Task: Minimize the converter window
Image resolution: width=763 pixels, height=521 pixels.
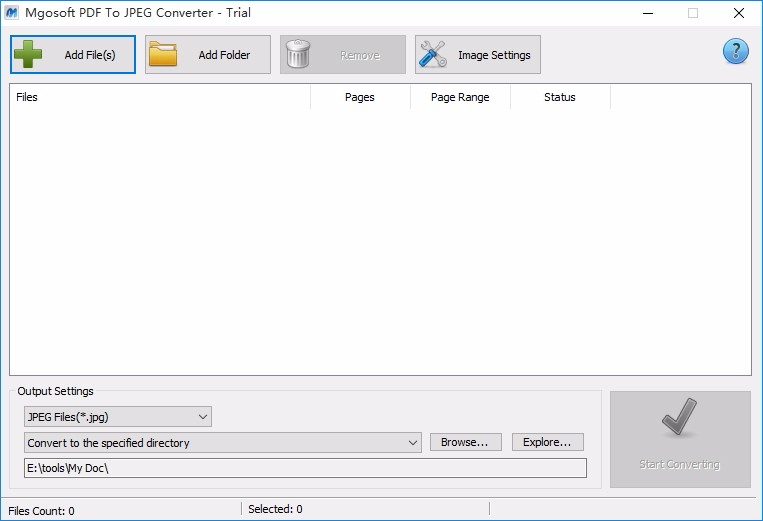Action: click(648, 13)
